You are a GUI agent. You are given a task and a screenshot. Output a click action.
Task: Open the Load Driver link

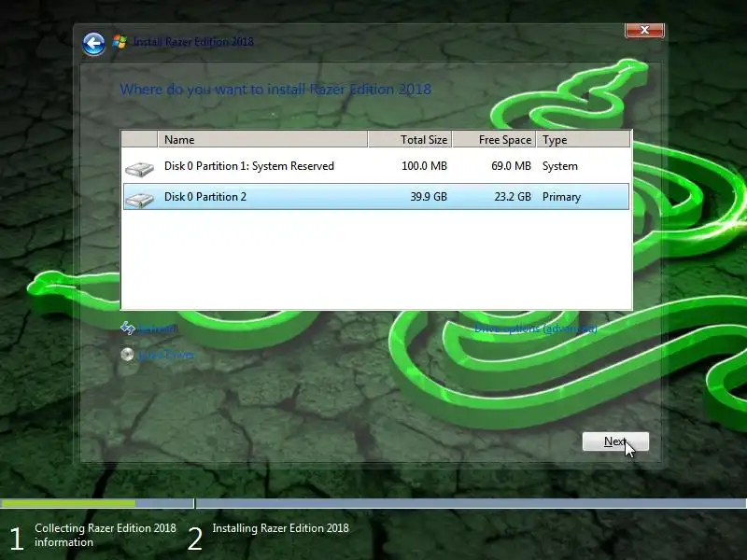coord(166,355)
